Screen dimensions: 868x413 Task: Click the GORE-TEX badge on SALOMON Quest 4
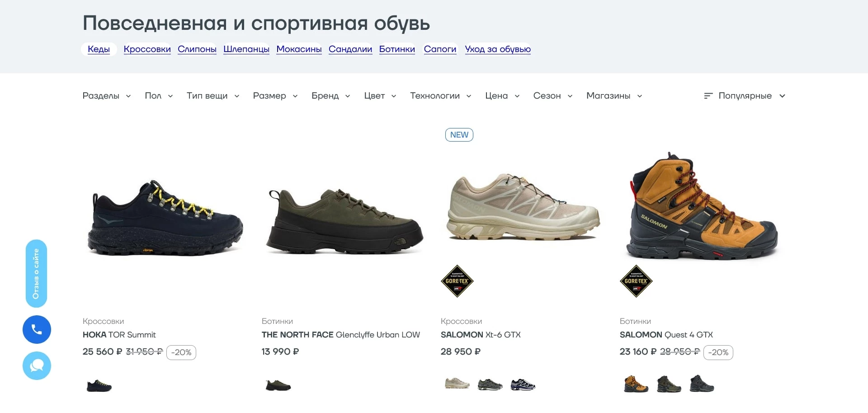pos(636,281)
